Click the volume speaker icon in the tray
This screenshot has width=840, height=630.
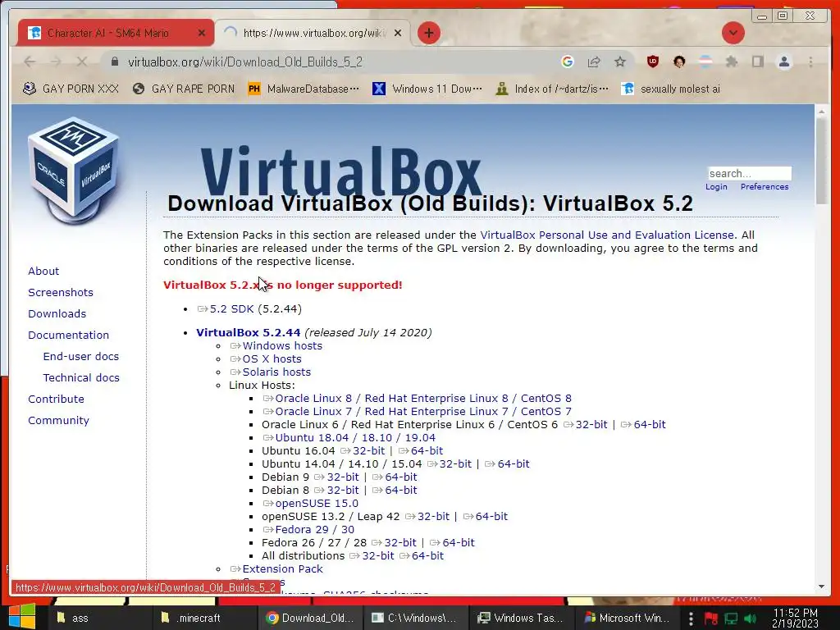coord(750,619)
